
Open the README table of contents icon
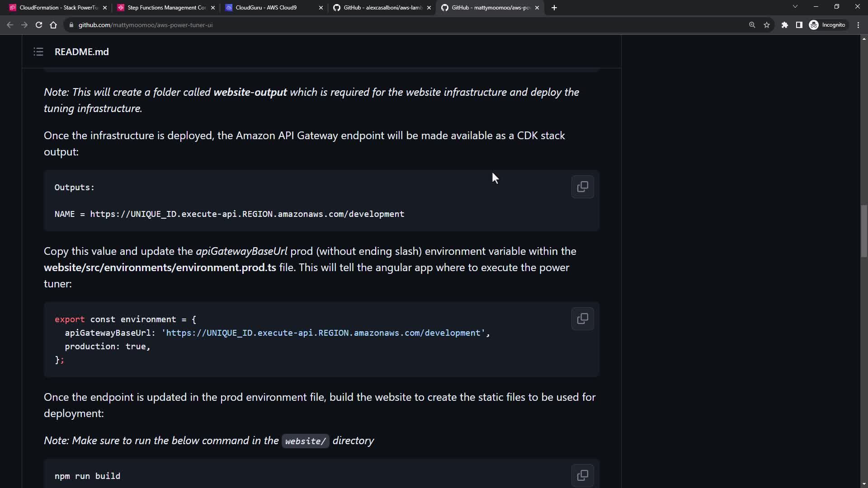[38, 52]
